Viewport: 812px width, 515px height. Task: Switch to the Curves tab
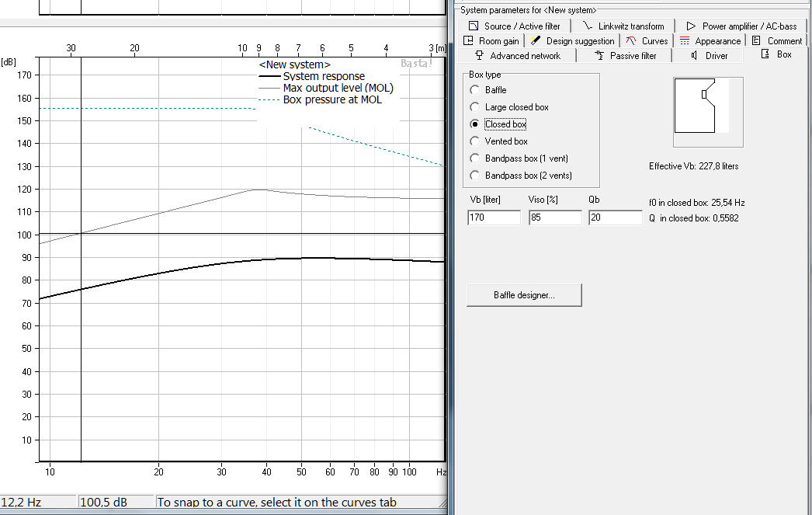tap(647, 41)
